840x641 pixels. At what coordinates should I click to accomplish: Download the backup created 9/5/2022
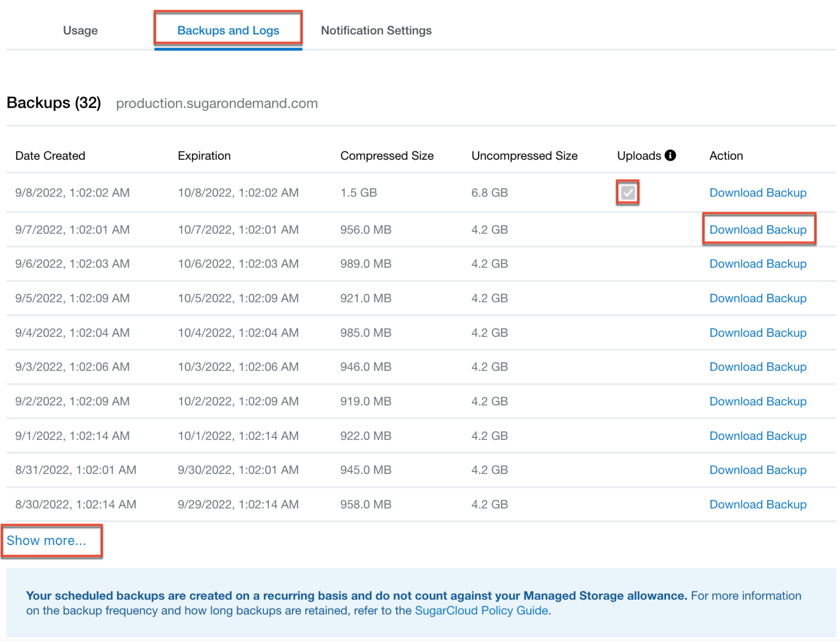click(758, 298)
